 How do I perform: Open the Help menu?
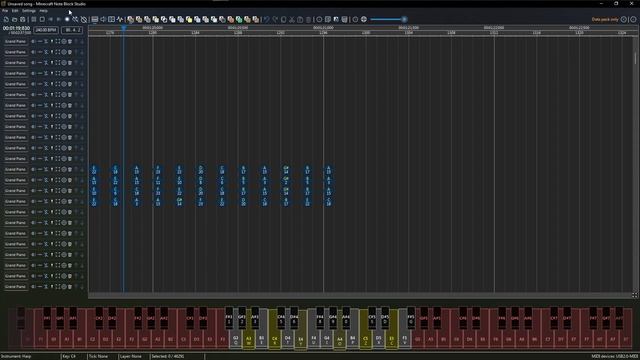click(x=43, y=11)
